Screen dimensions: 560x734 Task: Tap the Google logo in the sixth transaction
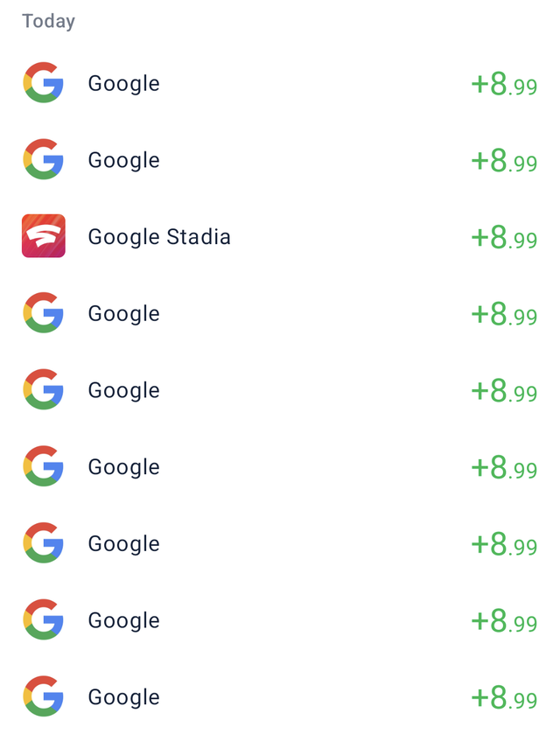click(x=44, y=466)
